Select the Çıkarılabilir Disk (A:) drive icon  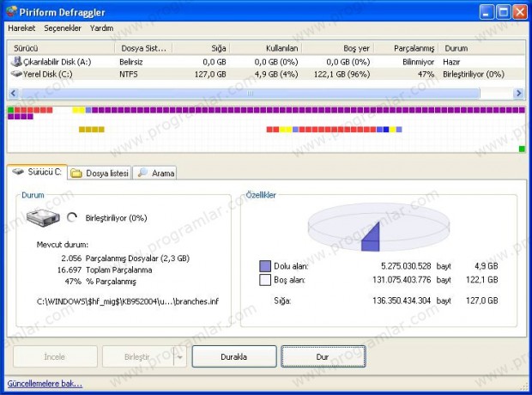16,62
